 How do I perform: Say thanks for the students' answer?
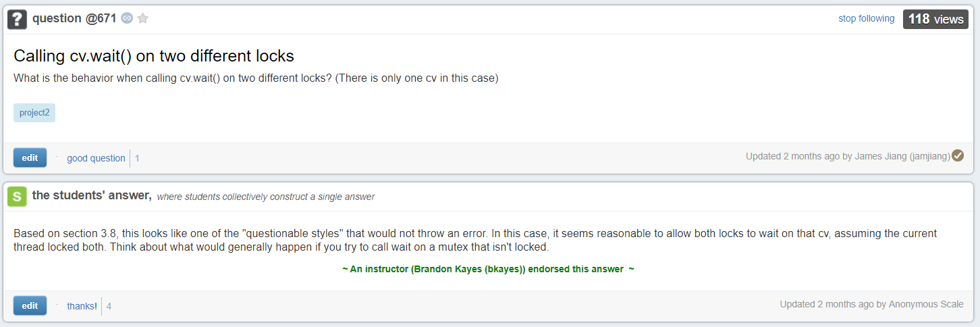pyautogui.click(x=82, y=306)
